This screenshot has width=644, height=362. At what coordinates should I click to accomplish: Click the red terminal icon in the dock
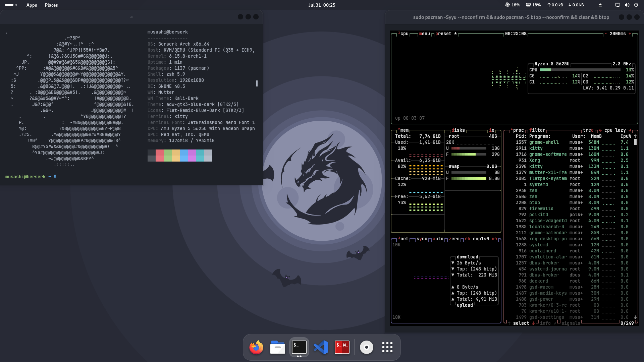pos(342,347)
